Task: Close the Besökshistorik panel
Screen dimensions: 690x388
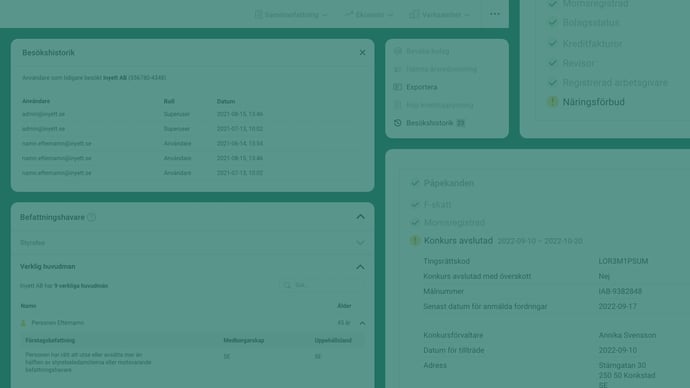Action: [362, 53]
